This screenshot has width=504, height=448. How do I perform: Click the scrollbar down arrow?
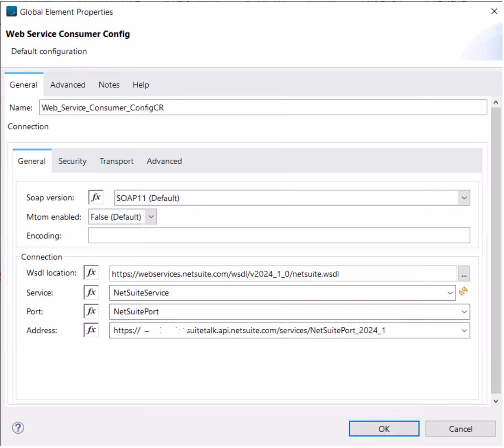pyautogui.click(x=496, y=401)
